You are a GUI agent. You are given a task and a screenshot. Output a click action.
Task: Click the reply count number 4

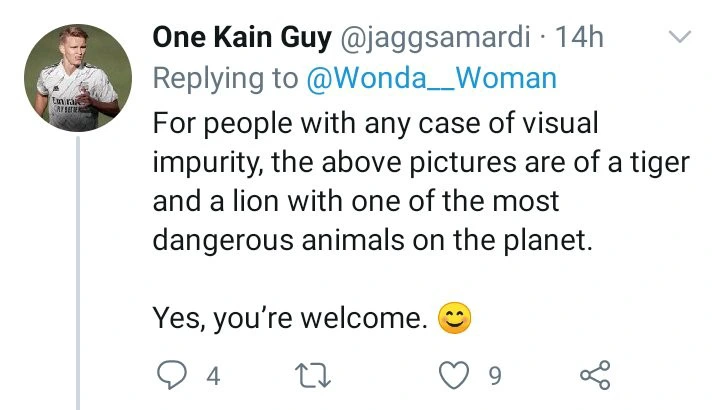tap(211, 376)
